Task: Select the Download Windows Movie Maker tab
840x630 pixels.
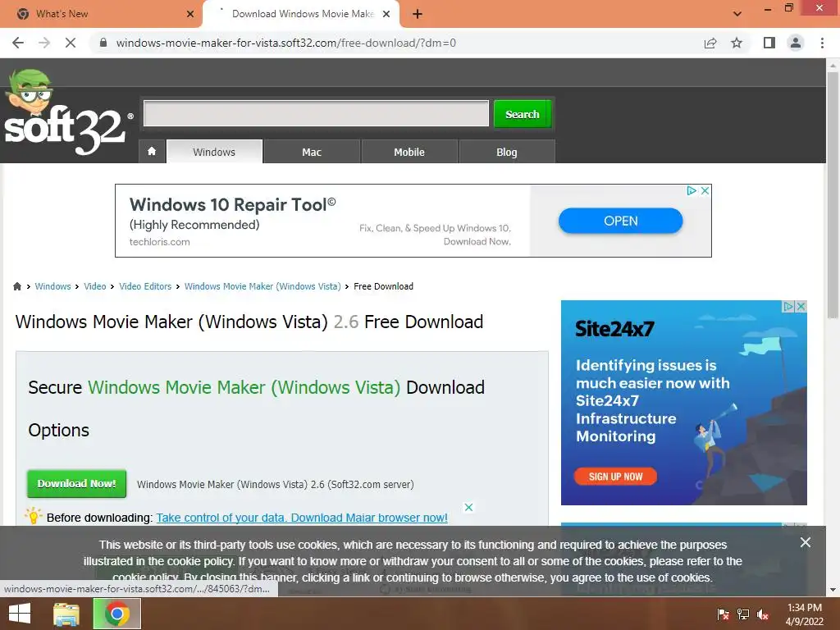Action: click(301, 14)
